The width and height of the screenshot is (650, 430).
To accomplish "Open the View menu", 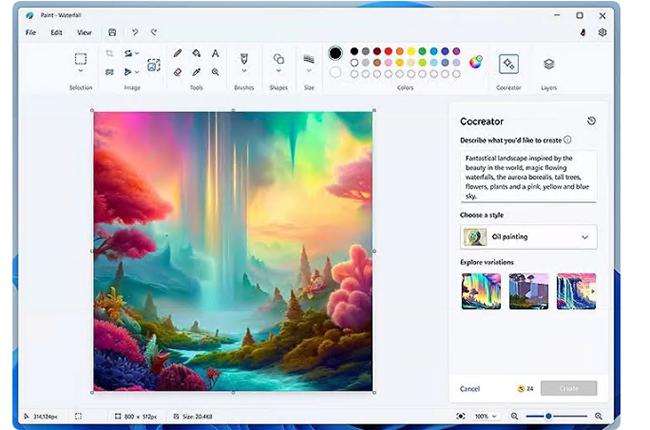I will point(84,32).
